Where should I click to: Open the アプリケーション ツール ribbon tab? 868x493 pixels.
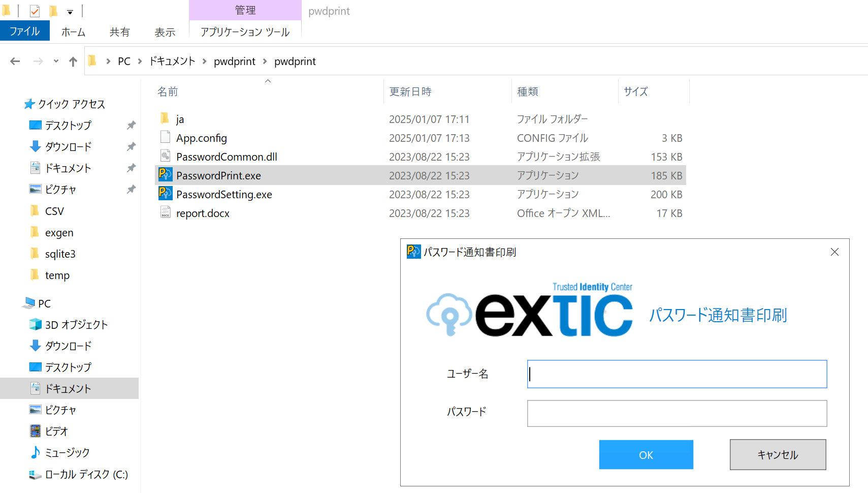[245, 32]
